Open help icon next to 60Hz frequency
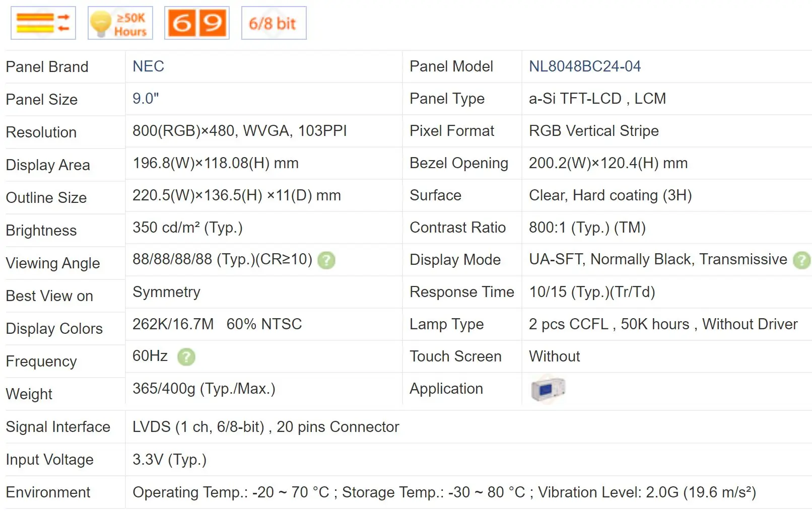The height and width of the screenshot is (511, 812). pyautogui.click(x=186, y=357)
